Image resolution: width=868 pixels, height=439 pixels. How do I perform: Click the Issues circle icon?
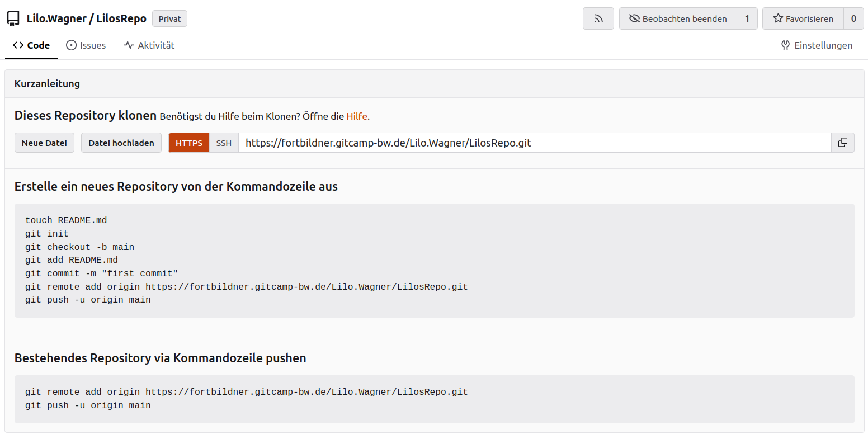(71, 45)
